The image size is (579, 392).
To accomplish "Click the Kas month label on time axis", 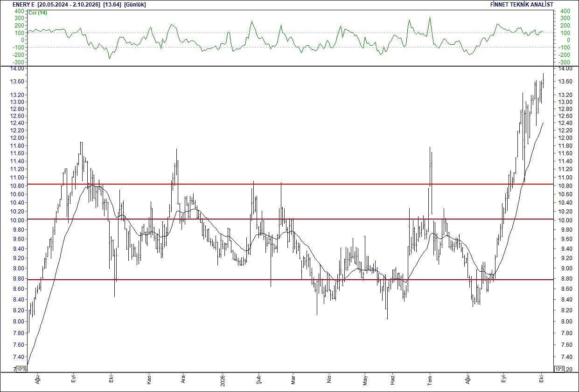I will click(x=150, y=380).
